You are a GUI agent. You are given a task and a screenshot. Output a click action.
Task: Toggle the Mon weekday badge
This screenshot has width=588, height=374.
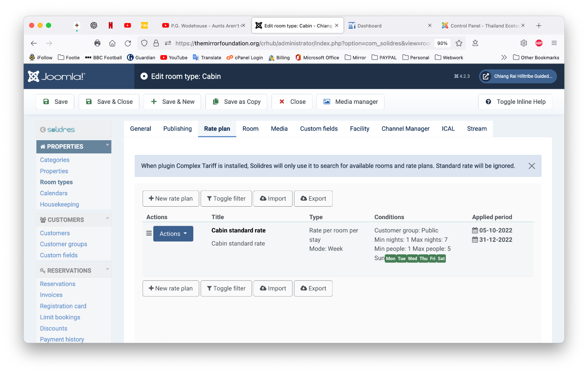point(390,259)
